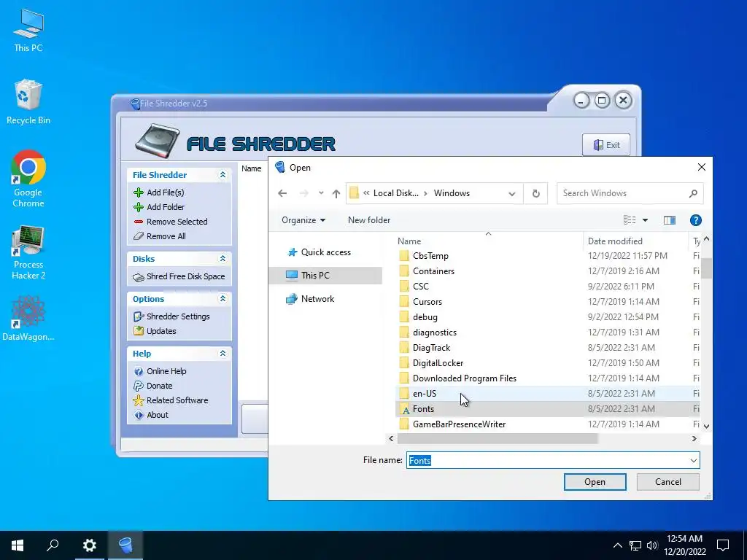Go back using the Open dialog arrow
The width and height of the screenshot is (747, 560).
282,193
